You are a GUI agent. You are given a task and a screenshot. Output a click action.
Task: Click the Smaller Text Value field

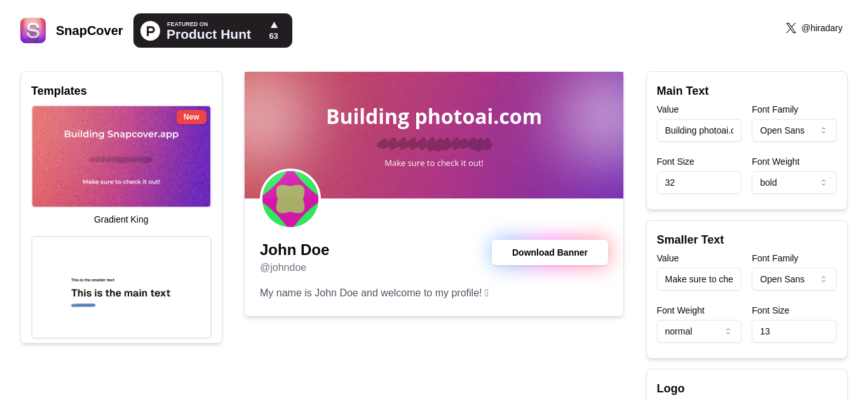tap(699, 279)
